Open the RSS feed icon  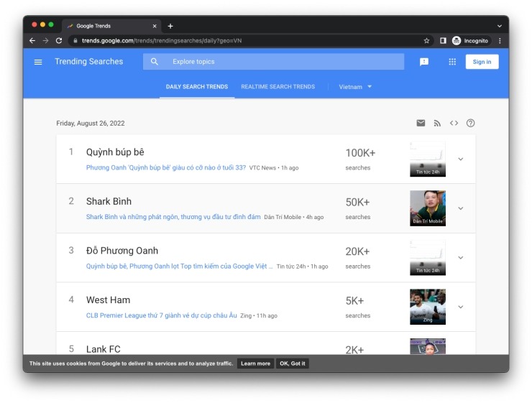[x=437, y=123]
